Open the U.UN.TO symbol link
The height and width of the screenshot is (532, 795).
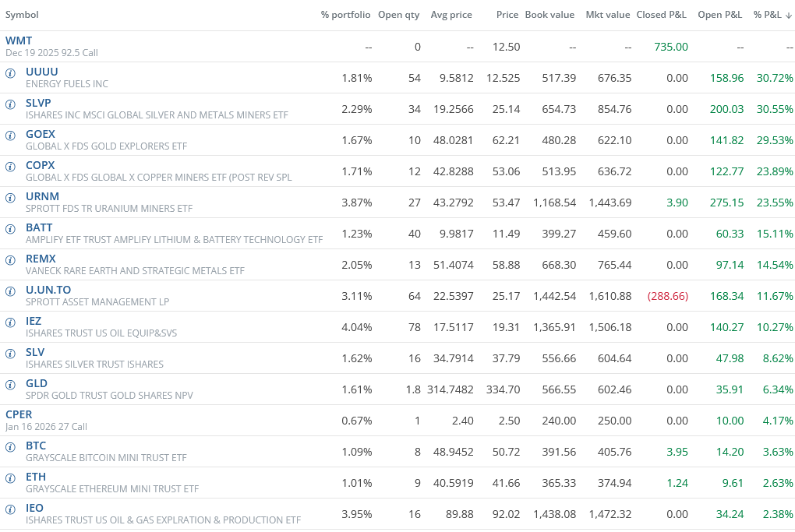pyautogui.click(x=48, y=290)
